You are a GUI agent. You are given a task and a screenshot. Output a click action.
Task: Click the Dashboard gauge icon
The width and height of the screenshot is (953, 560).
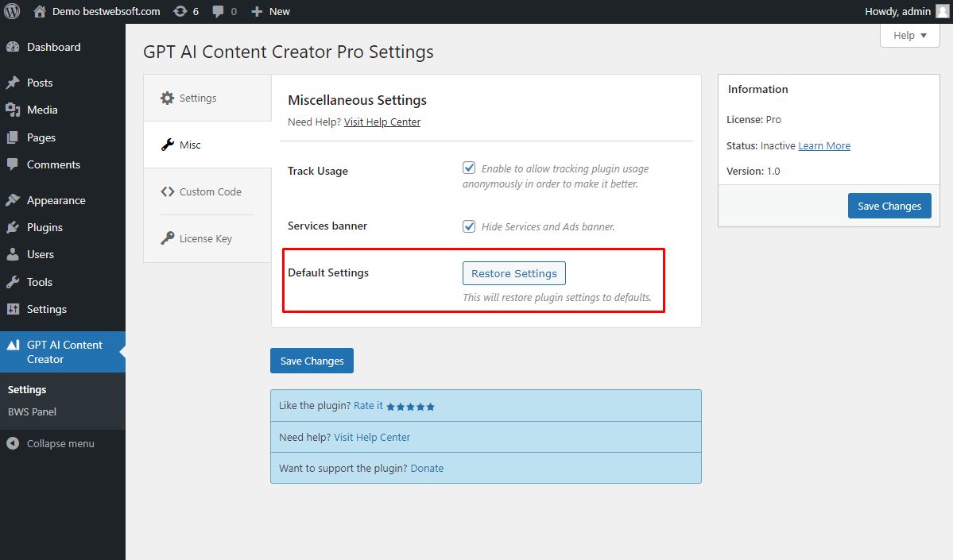13,47
